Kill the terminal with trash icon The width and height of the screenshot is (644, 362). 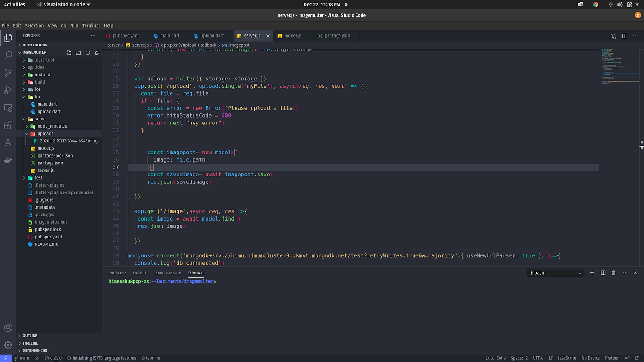(x=614, y=273)
